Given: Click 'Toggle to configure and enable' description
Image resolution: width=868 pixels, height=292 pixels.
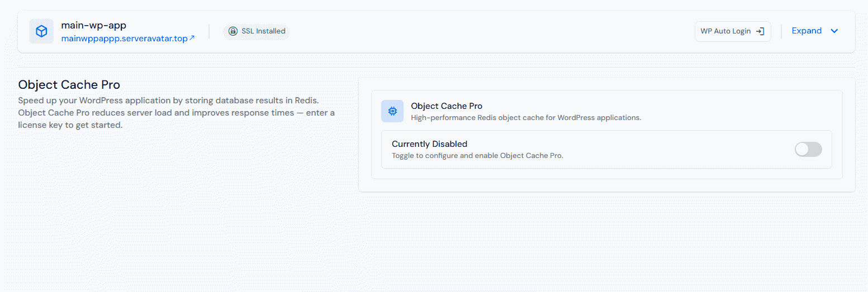Looking at the screenshot, I should click(477, 156).
